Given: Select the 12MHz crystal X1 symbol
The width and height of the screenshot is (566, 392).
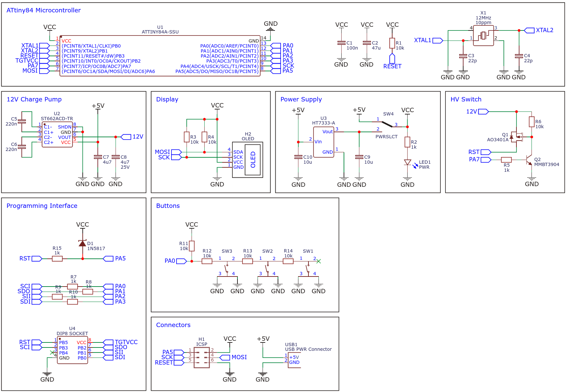Looking at the screenshot, I should point(483,35).
